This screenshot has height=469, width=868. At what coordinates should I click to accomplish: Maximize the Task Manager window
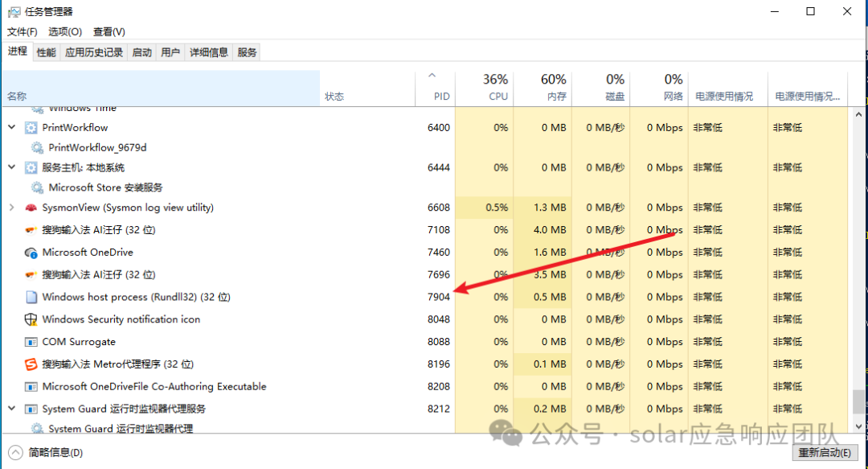point(810,11)
